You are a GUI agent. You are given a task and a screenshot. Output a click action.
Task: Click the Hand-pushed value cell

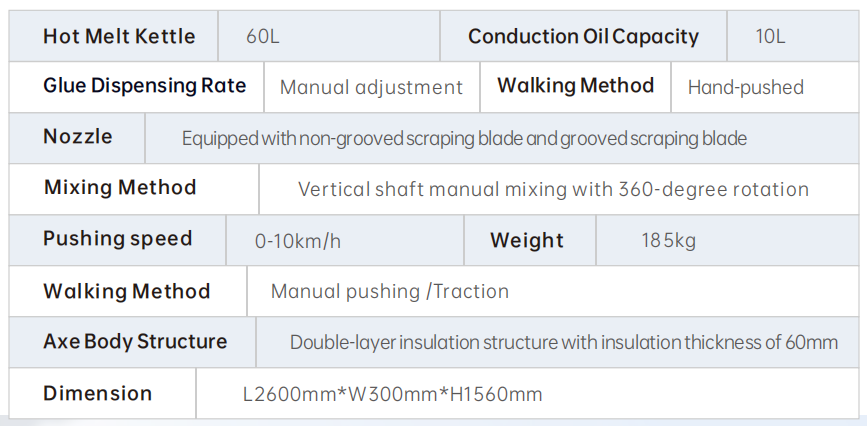(x=765, y=87)
